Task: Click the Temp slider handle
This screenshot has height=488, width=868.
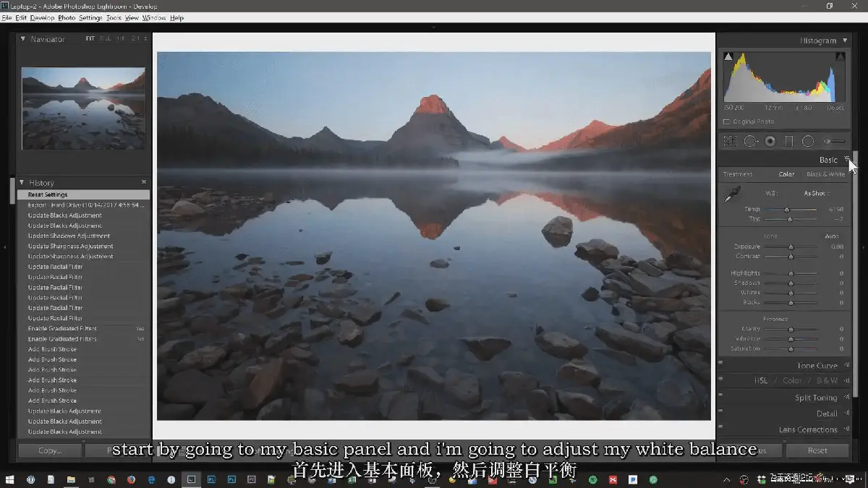Action: click(787, 209)
